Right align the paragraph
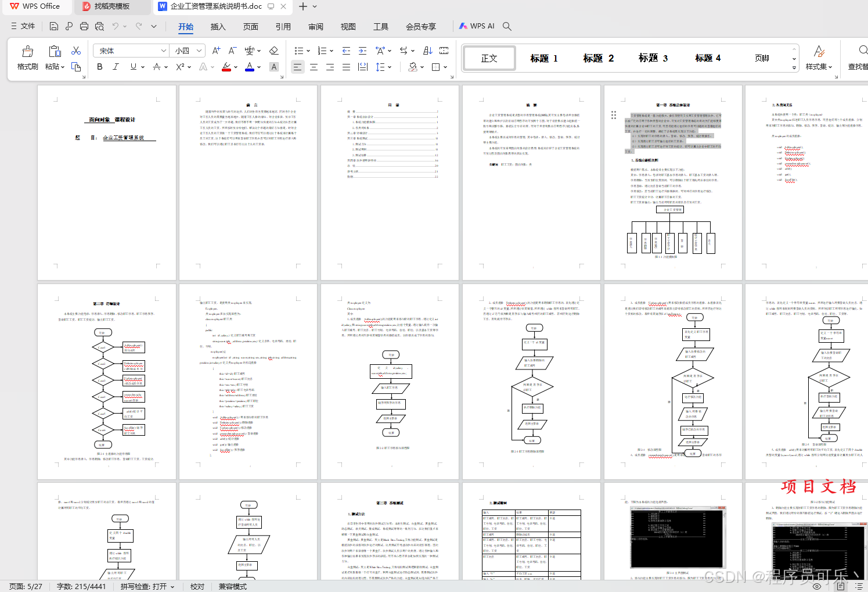The height and width of the screenshot is (592, 868). 330,67
